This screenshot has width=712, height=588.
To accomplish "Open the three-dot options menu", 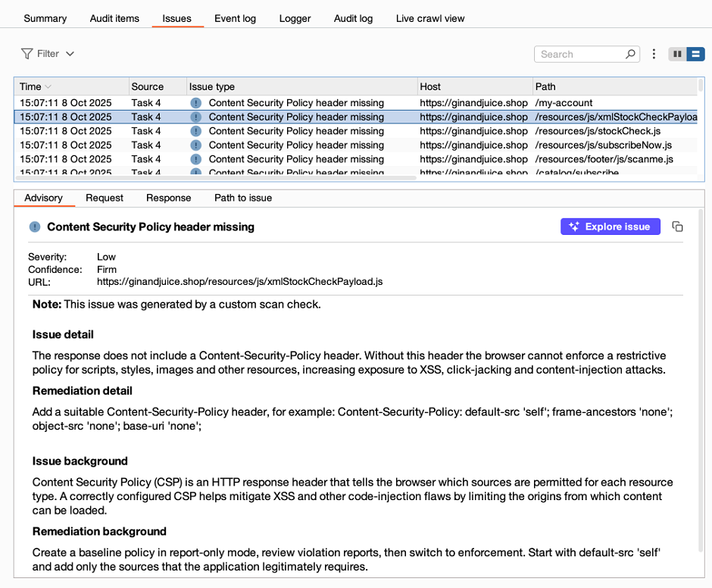I will (654, 55).
